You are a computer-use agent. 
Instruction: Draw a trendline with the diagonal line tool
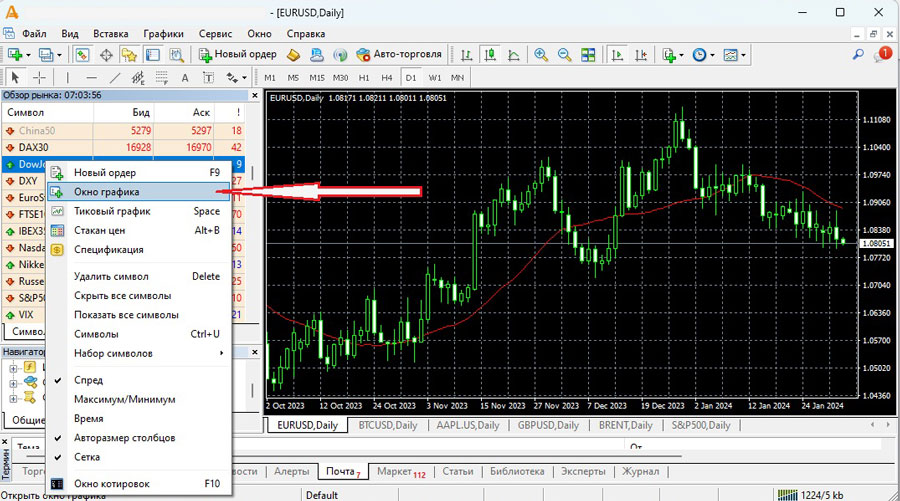pyautogui.click(x=115, y=77)
